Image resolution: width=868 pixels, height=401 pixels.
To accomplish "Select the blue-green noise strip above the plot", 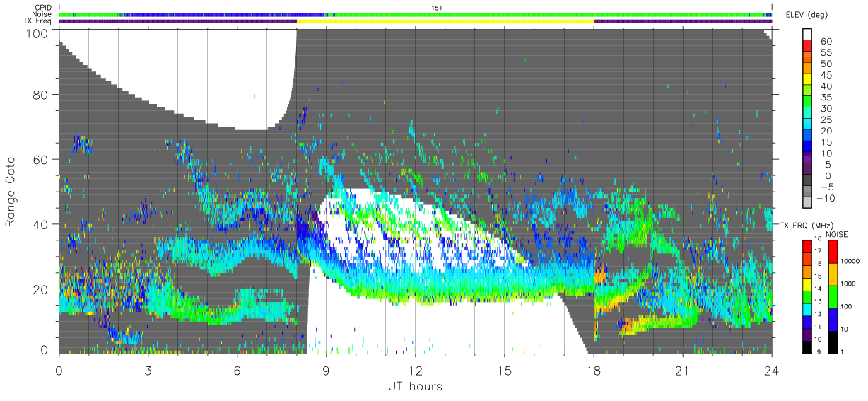I will (416, 14).
